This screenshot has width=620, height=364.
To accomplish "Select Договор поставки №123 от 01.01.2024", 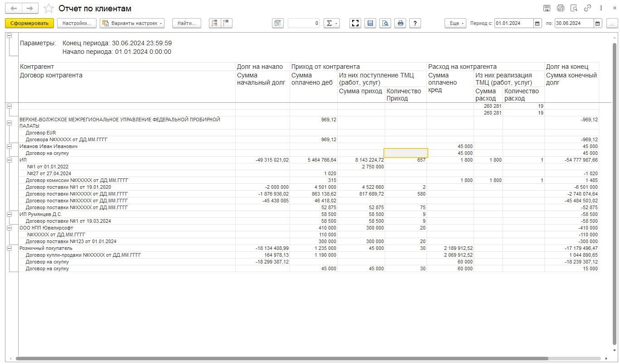I will point(308,241).
